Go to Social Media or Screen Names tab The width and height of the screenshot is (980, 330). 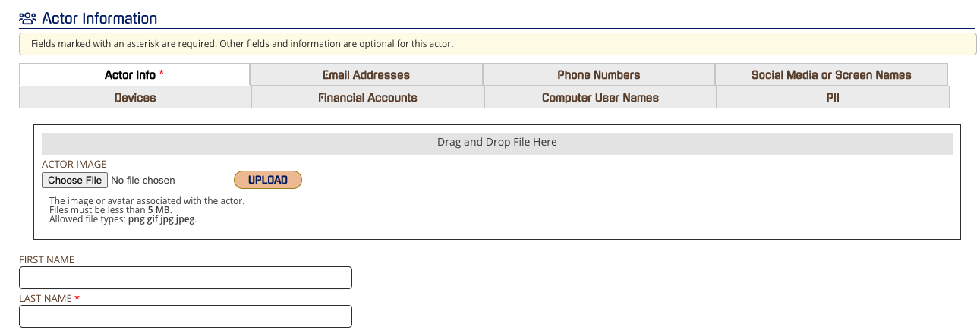click(x=831, y=74)
